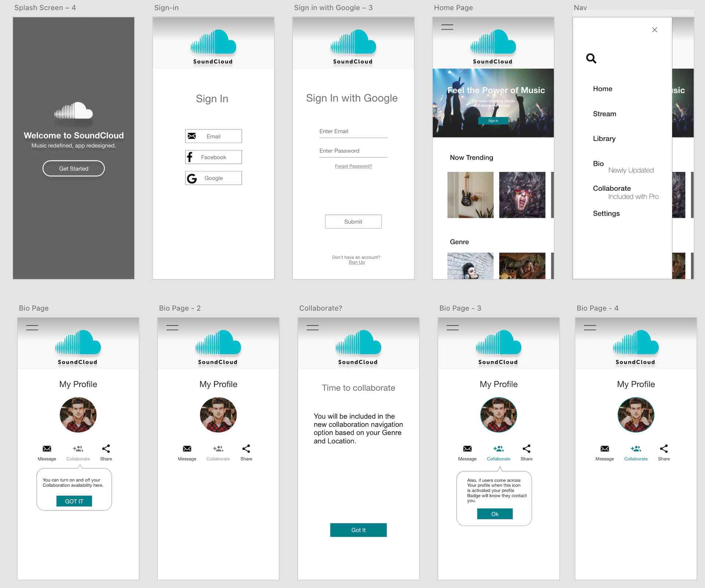Choose Google sign-in option
Screen dimensions: 705x588
213,178
